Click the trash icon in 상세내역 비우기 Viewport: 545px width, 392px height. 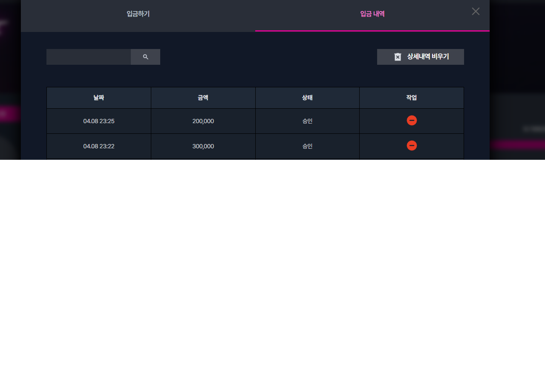398,57
